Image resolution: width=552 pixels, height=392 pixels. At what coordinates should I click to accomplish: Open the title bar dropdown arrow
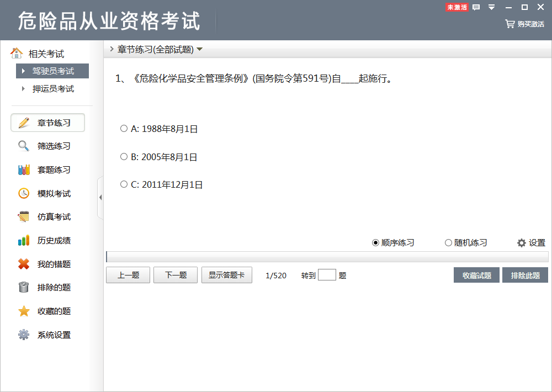tap(491, 8)
